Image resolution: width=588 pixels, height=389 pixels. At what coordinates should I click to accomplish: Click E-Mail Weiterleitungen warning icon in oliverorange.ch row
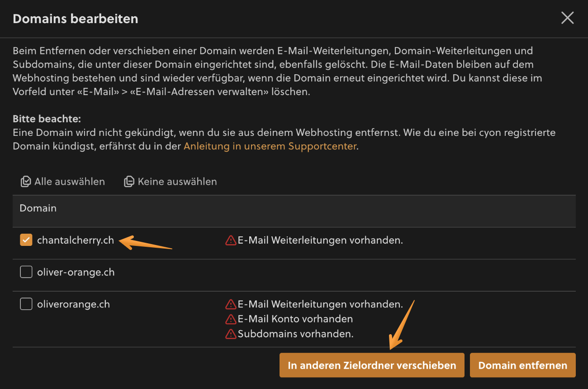[231, 304]
